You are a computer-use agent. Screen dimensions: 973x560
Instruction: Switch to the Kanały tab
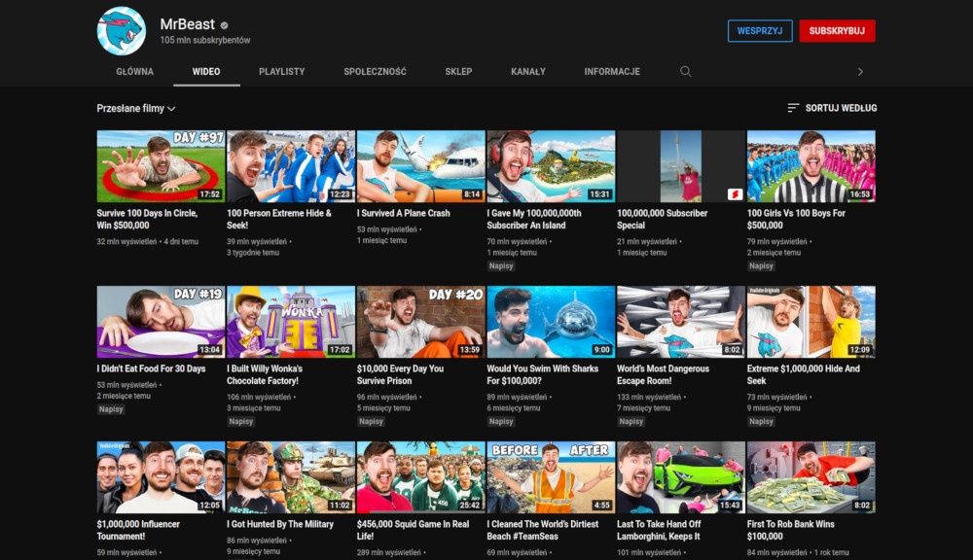pos(528,71)
